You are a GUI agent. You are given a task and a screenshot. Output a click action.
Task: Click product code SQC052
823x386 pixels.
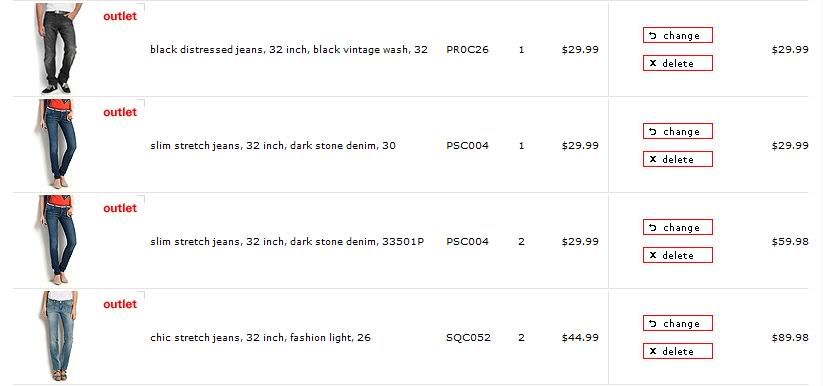(x=468, y=338)
